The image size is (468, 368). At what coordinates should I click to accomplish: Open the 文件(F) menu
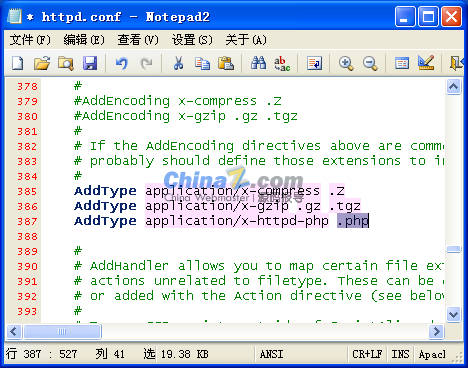tap(30, 40)
